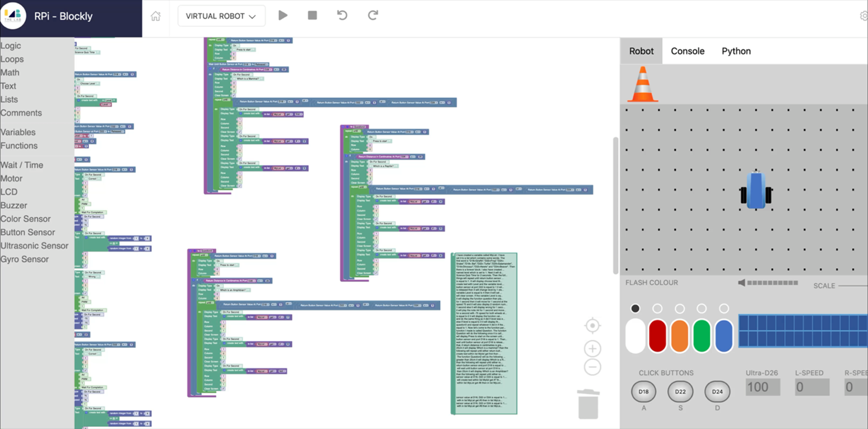
Task: Expand the Ultrasonic Sensor block category
Action: [x=34, y=246]
